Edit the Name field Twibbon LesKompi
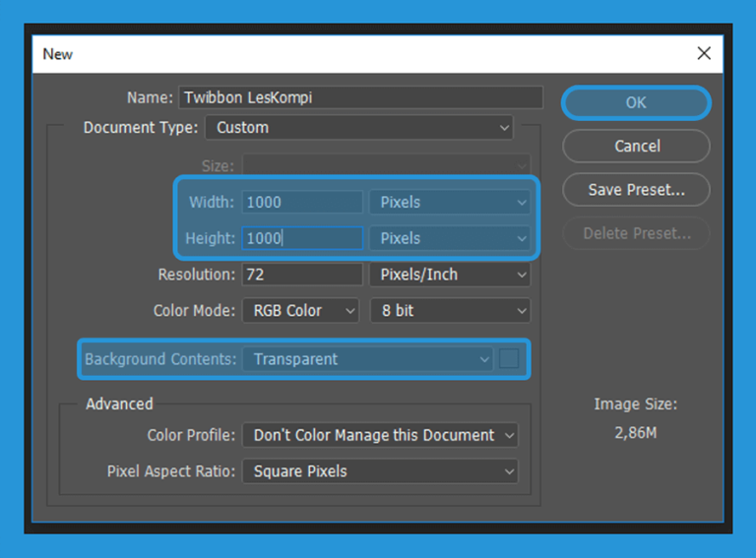The width and height of the screenshot is (756, 558). click(360, 97)
